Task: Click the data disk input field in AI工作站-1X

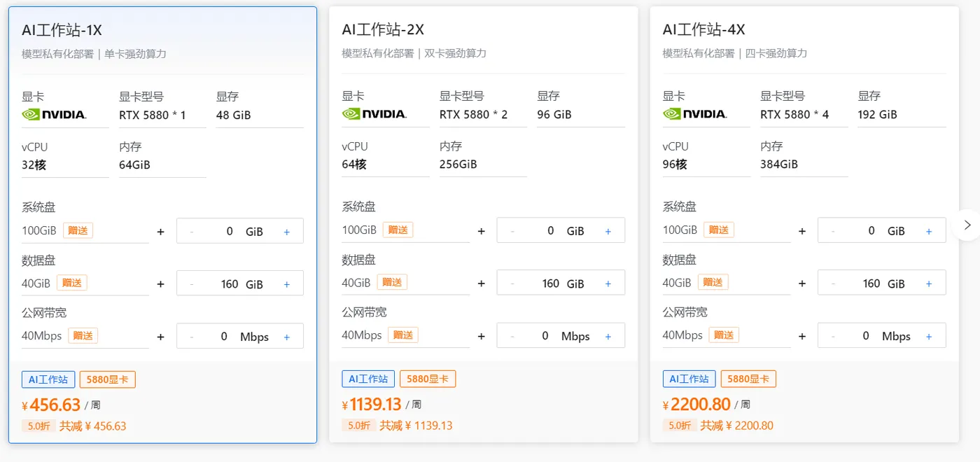Action: coord(230,284)
